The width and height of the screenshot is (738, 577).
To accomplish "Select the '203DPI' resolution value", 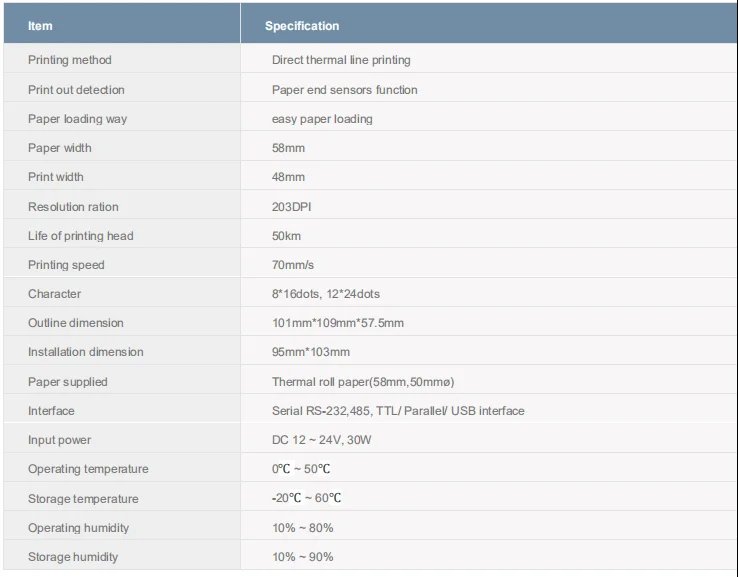I will click(x=292, y=207).
